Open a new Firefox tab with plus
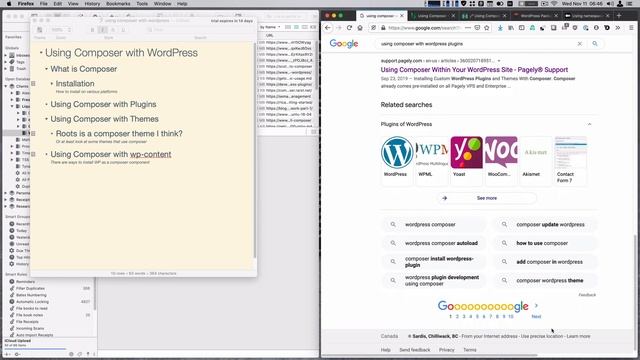 click(619, 16)
